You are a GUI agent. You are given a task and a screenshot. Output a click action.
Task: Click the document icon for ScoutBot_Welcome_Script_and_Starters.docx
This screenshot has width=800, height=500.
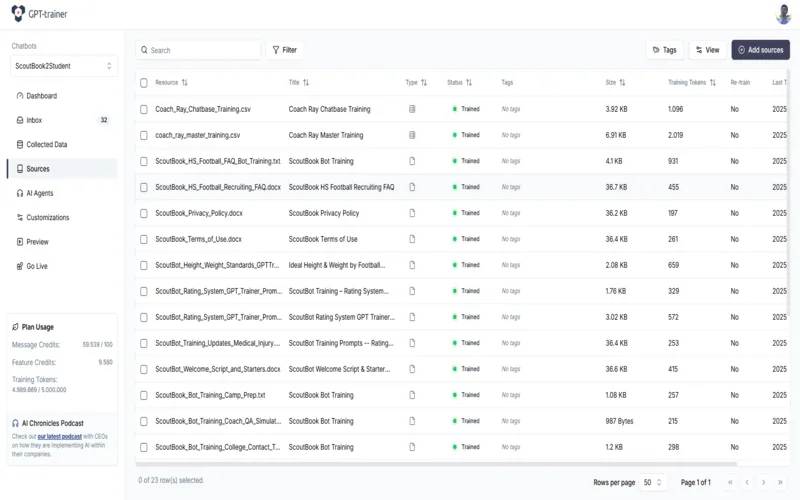[x=412, y=369]
